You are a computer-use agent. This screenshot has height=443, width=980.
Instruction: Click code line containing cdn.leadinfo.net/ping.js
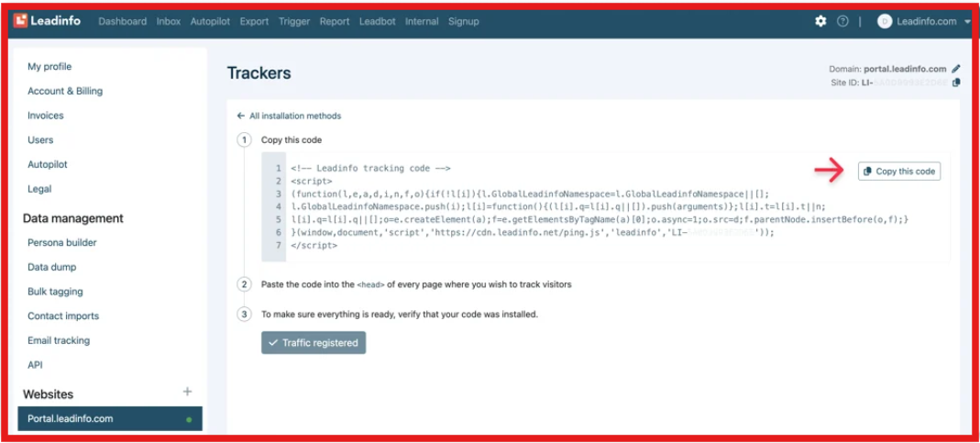533,232
